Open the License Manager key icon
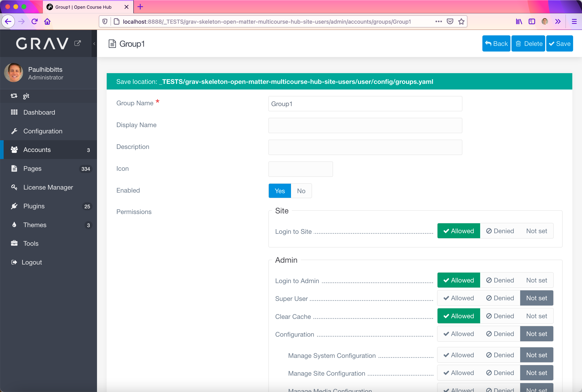The width and height of the screenshot is (582, 392). pos(14,187)
